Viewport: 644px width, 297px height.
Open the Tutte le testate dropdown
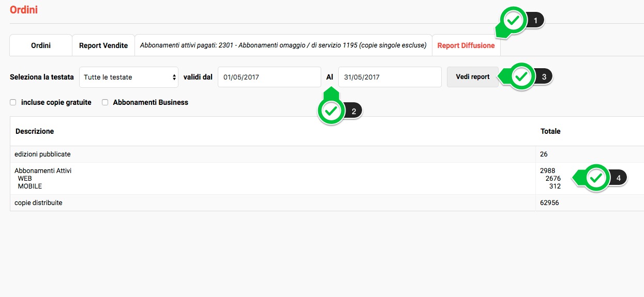[129, 77]
